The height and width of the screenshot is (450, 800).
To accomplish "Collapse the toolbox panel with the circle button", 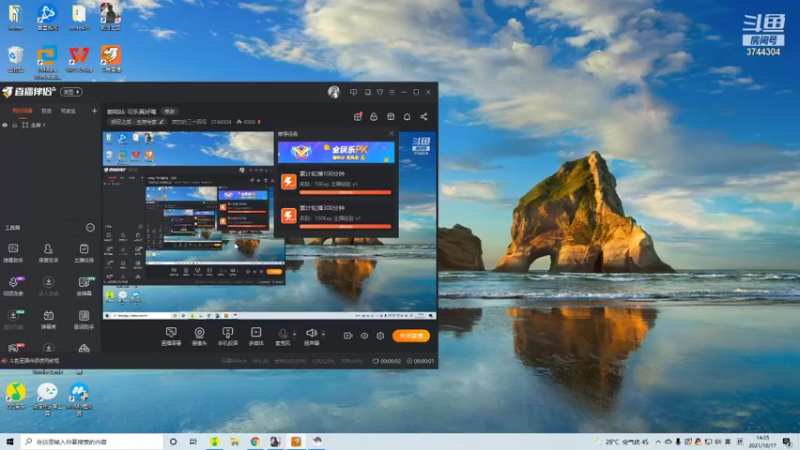I will coord(90,228).
